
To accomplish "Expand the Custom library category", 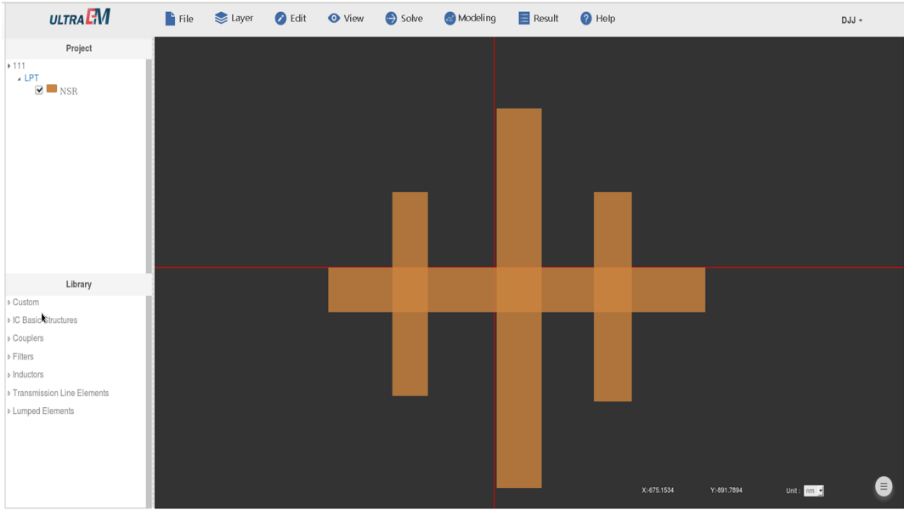I will (x=25, y=302).
